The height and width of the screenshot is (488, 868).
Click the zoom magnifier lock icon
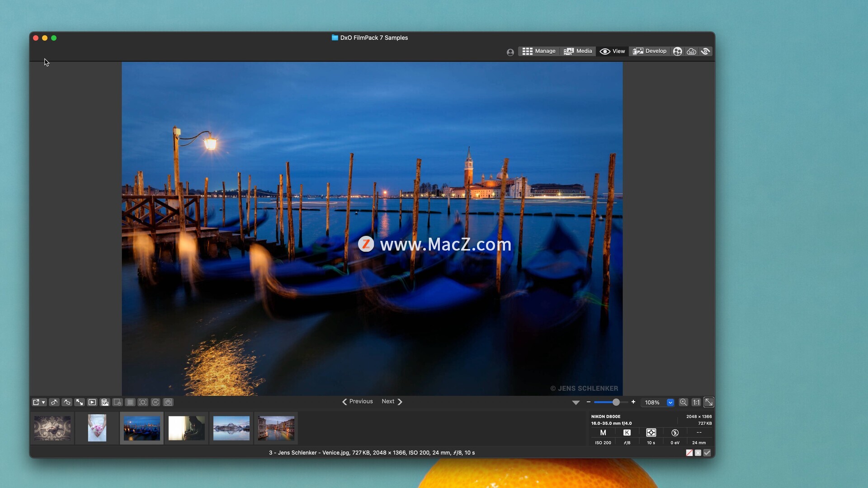coord(684,402)
